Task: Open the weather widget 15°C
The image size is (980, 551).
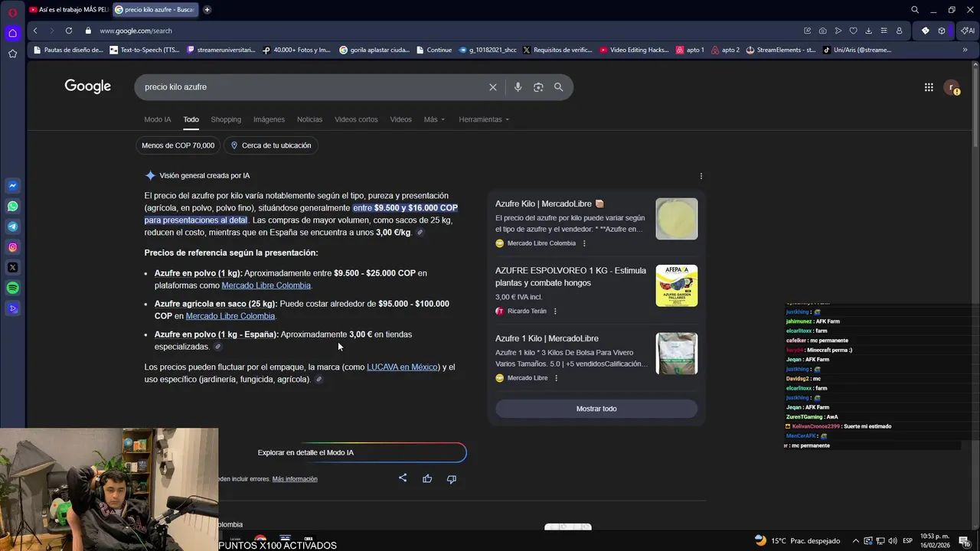Action: point(797,540)
